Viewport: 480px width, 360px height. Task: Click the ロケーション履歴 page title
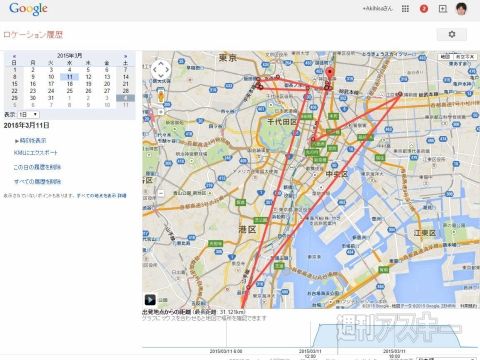pos(33,35)
